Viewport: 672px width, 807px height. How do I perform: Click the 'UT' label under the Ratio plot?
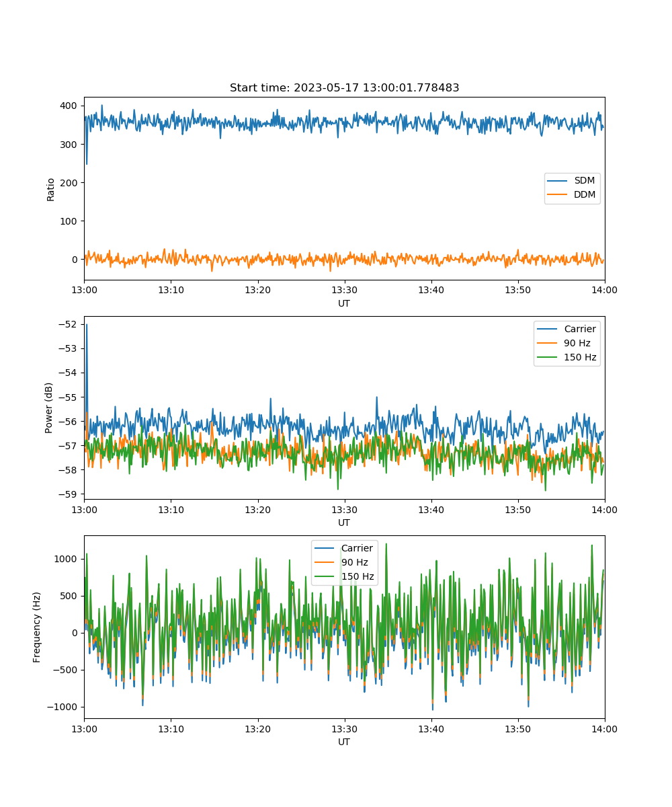point(344,303)
